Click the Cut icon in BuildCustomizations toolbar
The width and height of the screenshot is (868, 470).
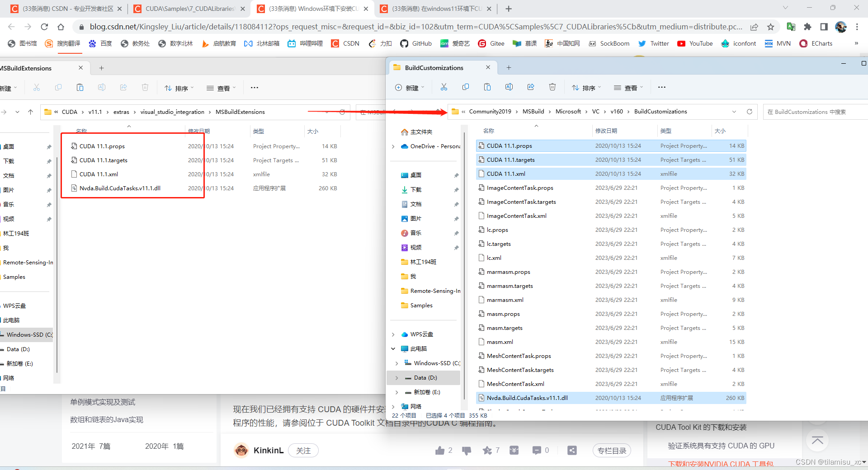[x=443, y=87]
